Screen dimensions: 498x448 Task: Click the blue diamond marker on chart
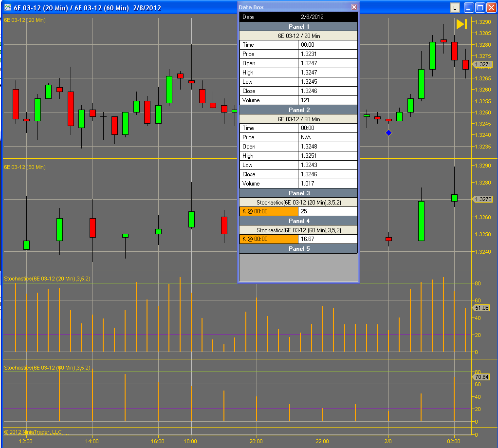coord(388,133)
